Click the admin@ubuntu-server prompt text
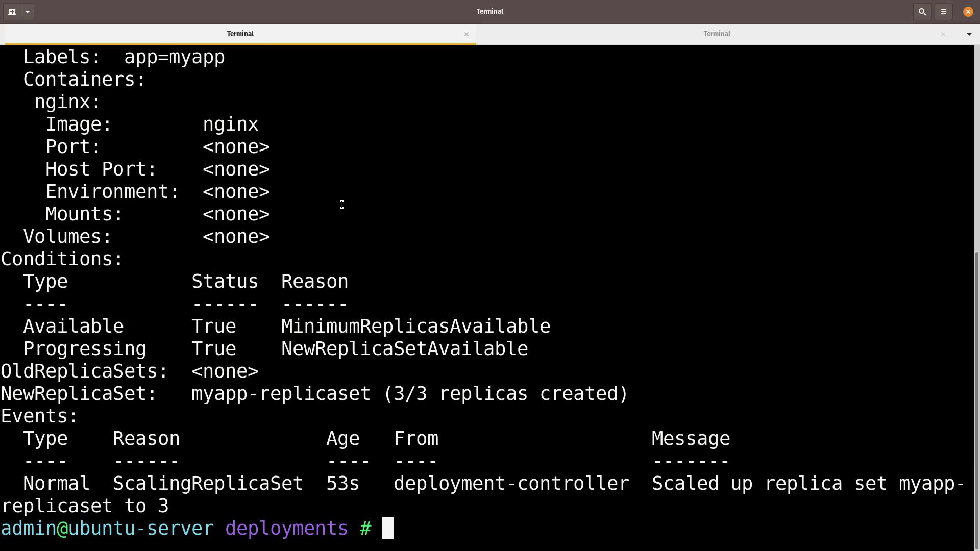Viewport: 980px width, 551px height. tap(107, 528)
